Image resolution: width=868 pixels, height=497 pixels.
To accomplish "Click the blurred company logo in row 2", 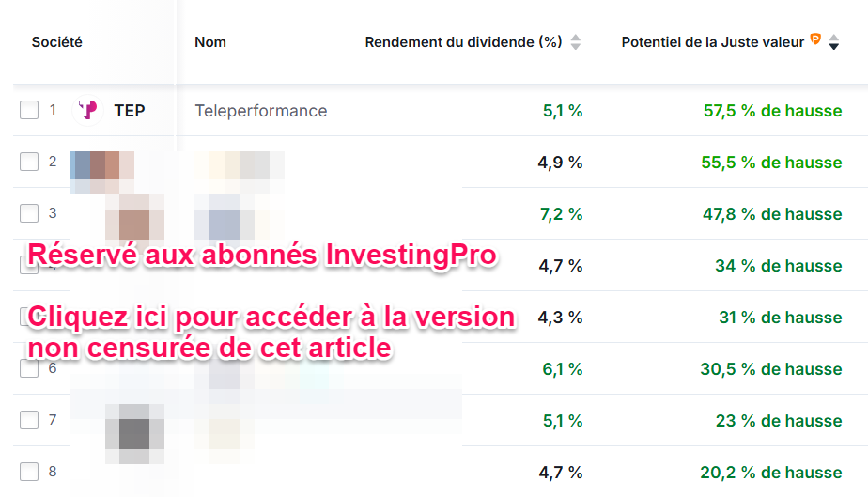I will (x=101, y=167).
